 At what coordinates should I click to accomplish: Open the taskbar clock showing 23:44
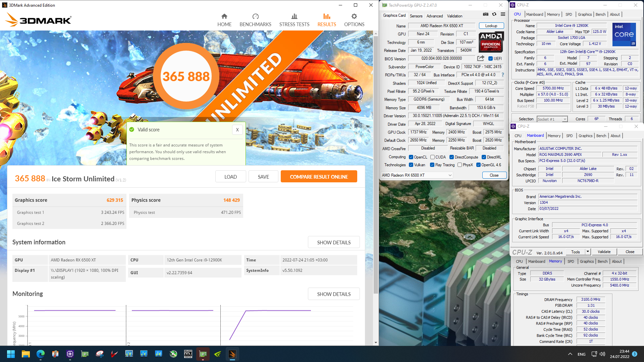point(620,354)
